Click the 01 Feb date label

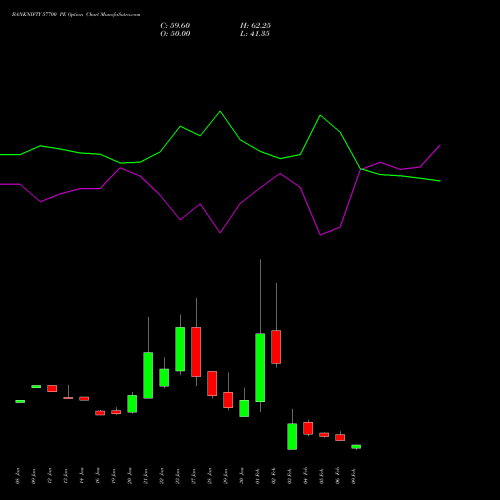[258, 476]
